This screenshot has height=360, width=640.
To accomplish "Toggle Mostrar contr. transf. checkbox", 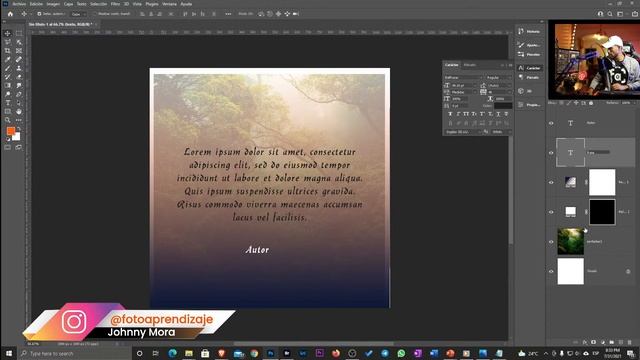I will [x=95, y=14].
